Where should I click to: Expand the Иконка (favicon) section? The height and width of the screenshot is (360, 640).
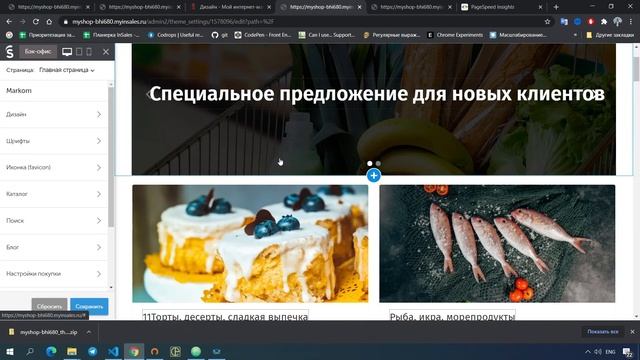[53, 167]
